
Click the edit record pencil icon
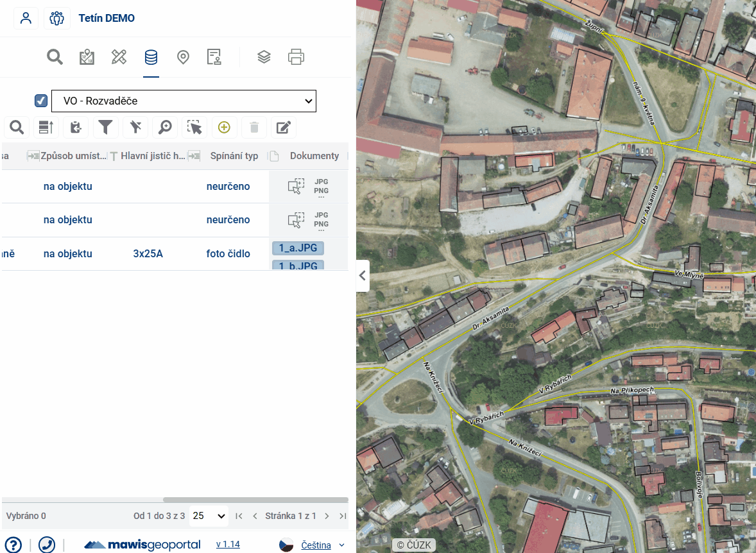283,127
